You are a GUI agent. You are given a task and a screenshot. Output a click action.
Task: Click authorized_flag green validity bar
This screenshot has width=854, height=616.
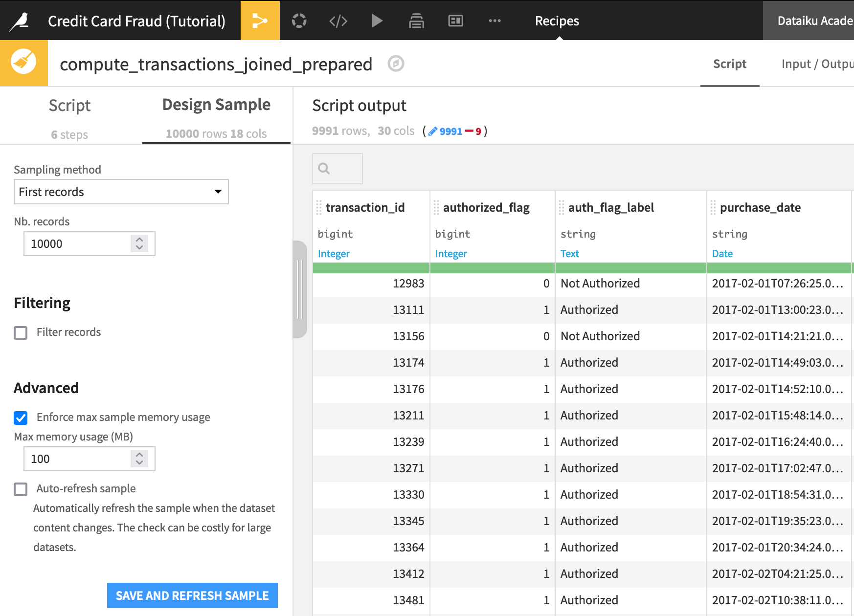[493, 268]
